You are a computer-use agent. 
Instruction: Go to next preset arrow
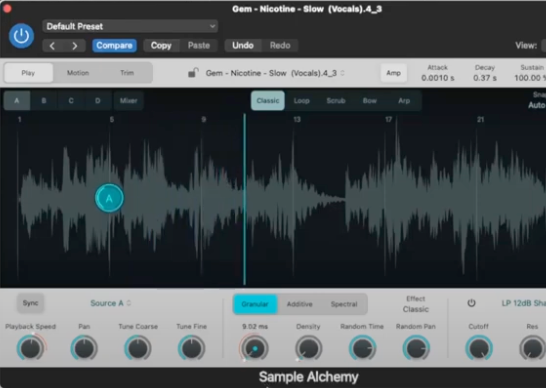[75, 46]
